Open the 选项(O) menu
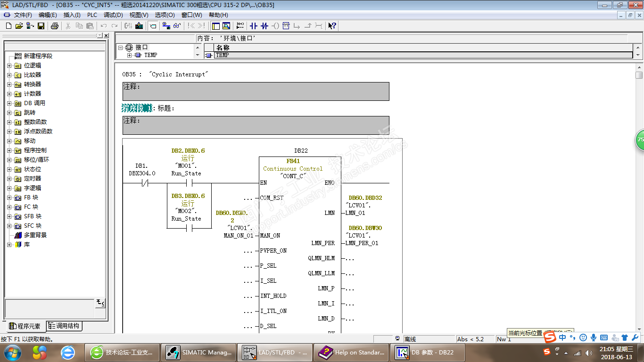 (x=165, y=15)
